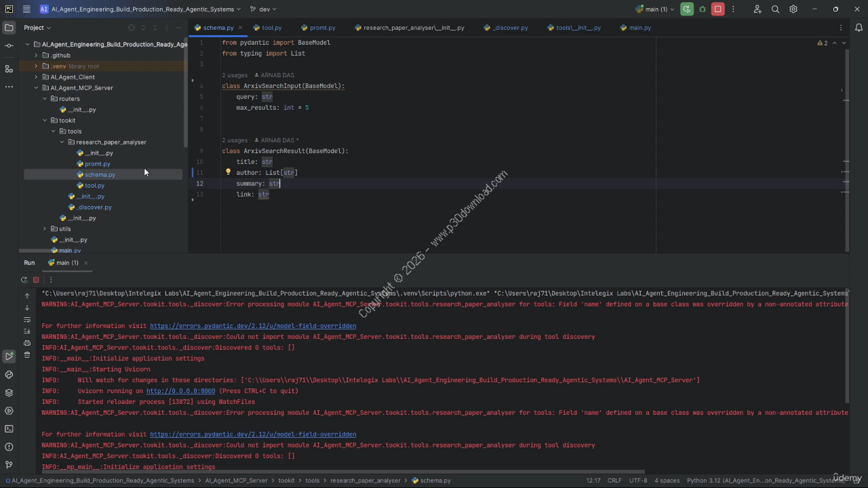Image resolution: width=868 pixels, height=488 pixels.
Task: Open promt.py in the project tree
Action: 97,164
